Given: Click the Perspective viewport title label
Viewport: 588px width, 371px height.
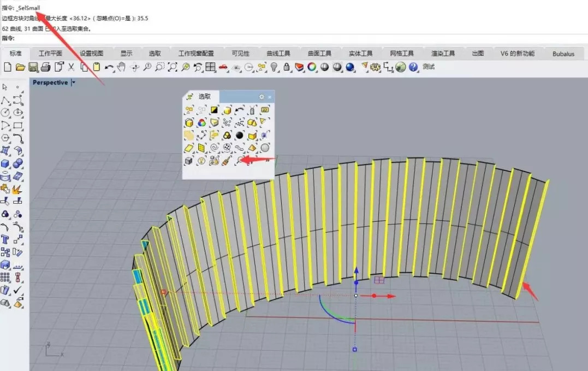Looking at the screenshot, I should 50,83.
